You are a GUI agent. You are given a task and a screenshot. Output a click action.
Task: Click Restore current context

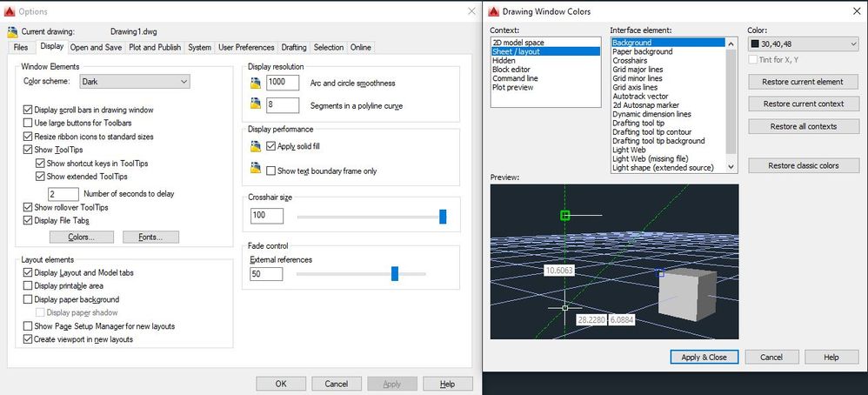point(803,104)
